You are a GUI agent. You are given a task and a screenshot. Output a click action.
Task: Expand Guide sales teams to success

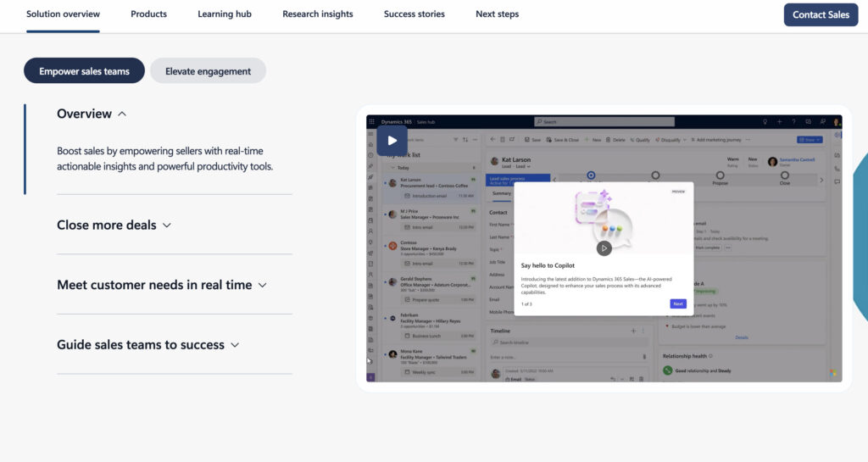pyautogui.click(x=148, y=345)
